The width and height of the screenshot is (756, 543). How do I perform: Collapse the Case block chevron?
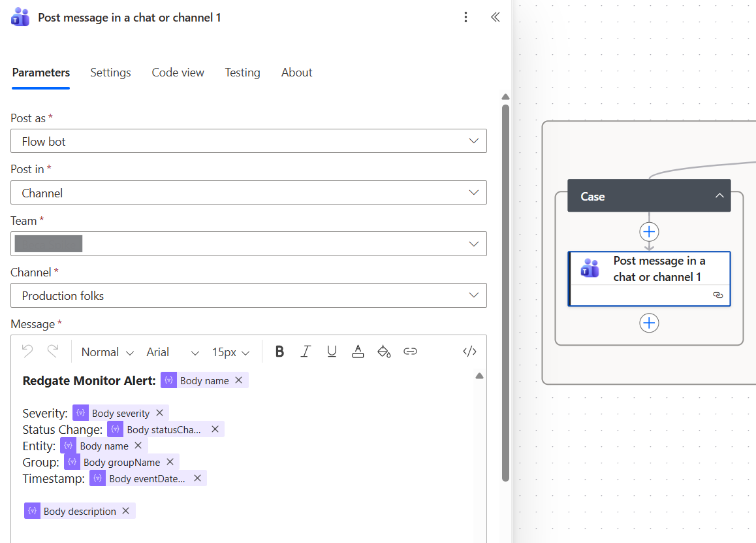(719, 196)
